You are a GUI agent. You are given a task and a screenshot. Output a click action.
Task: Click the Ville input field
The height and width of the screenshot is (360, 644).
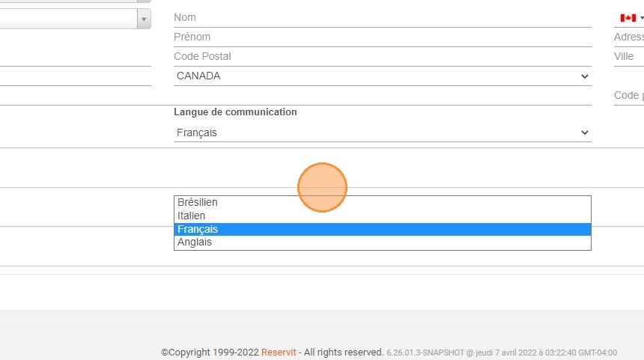pyautogui.click(x=629, y=57)
